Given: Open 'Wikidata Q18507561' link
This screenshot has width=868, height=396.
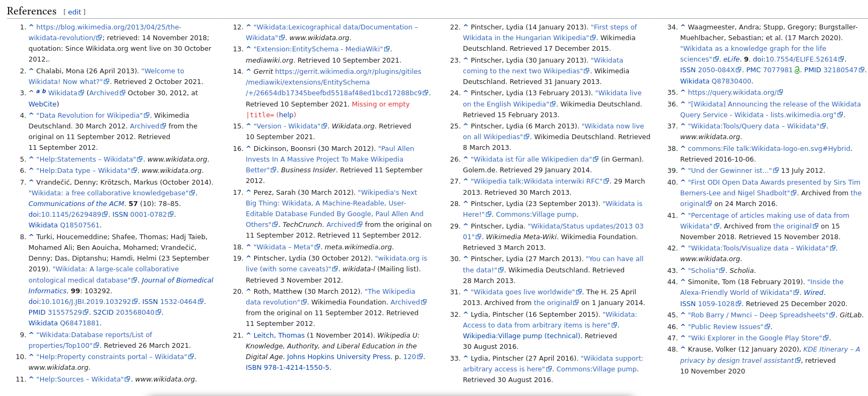Looking at the screenshot, I should click(x=64, y=225).
